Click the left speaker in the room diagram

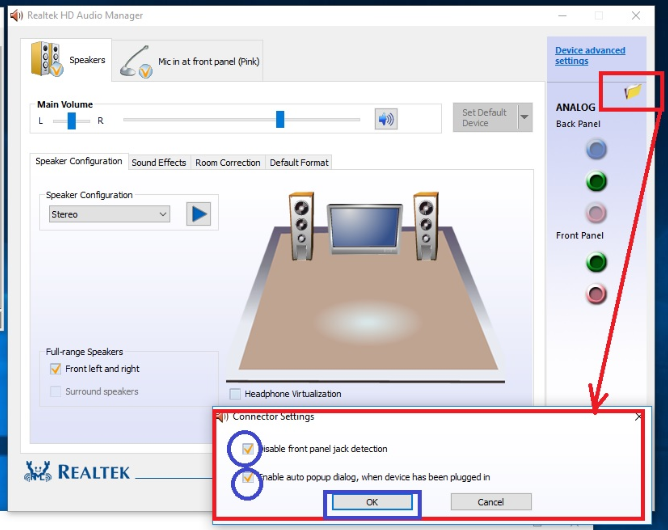(302, 226)
